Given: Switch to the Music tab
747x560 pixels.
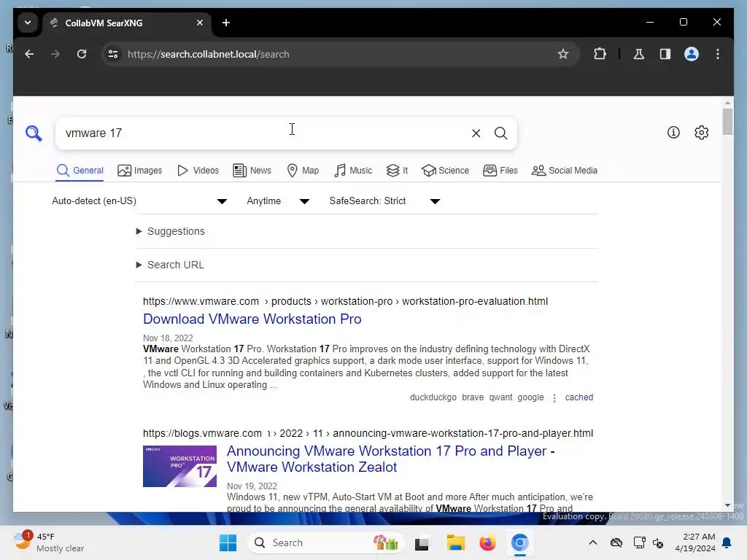Looking at the screenshot, I should tap(353, 171).
